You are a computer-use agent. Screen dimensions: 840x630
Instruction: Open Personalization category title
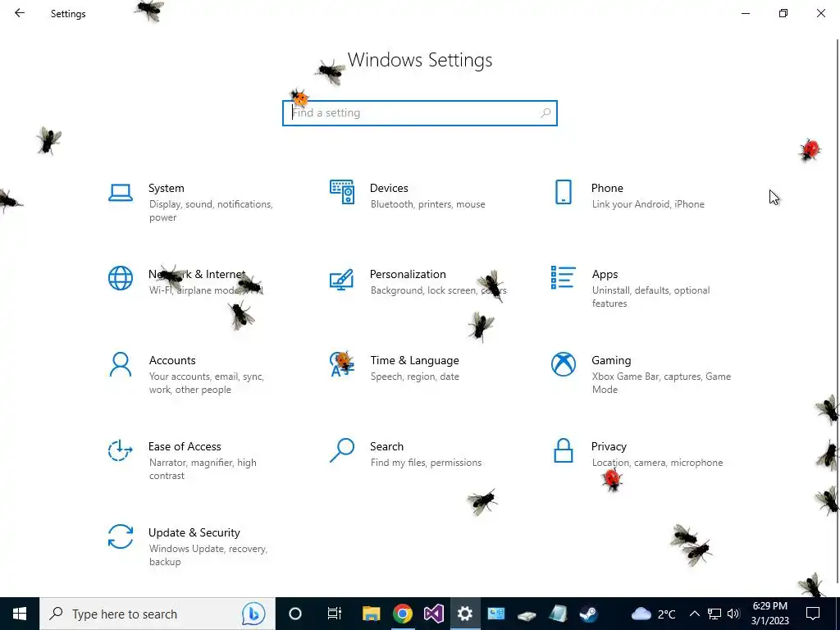click(x=408, y=274)
